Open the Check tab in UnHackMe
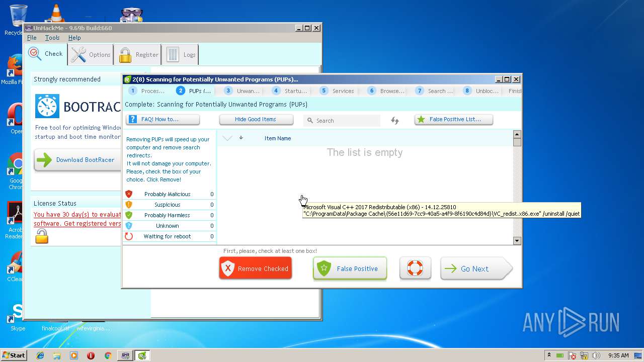 tap(46, 54)
